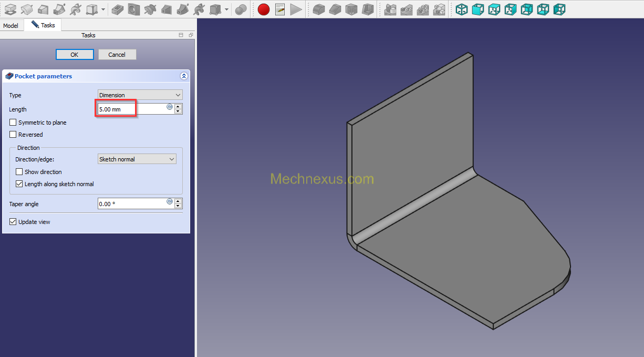Open the Type dropdown showing Dimension
Image resolution: width=644 pixels, height=357 pixels.
click(140, 95)
